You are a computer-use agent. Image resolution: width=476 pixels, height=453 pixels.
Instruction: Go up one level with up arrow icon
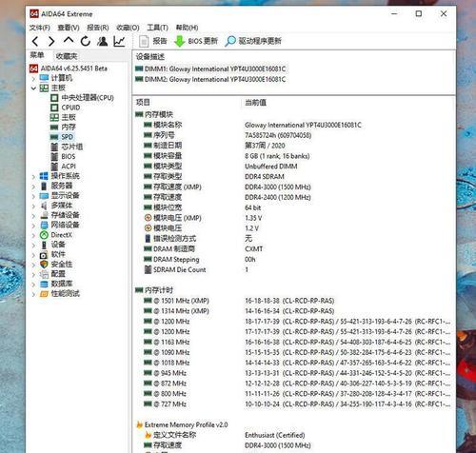69,41
